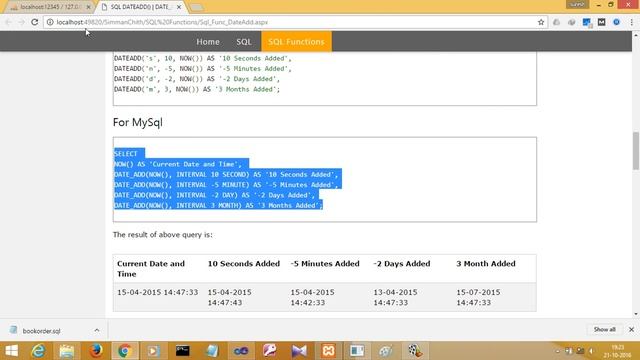Open the Command Prompt taskbar icon
The width and height of the screenshot is (640, 360).
click(182, 351)
